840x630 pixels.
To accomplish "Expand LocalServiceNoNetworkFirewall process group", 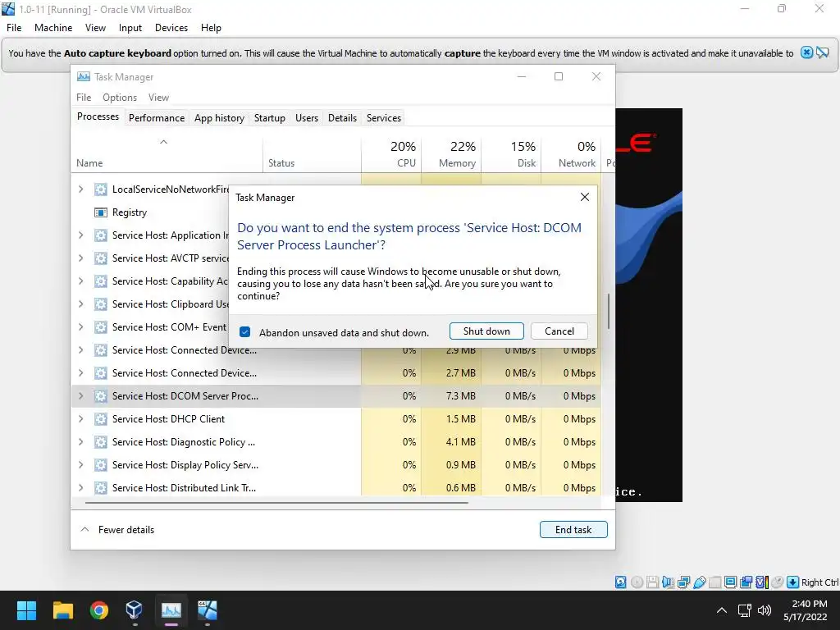I will [81, 189].
